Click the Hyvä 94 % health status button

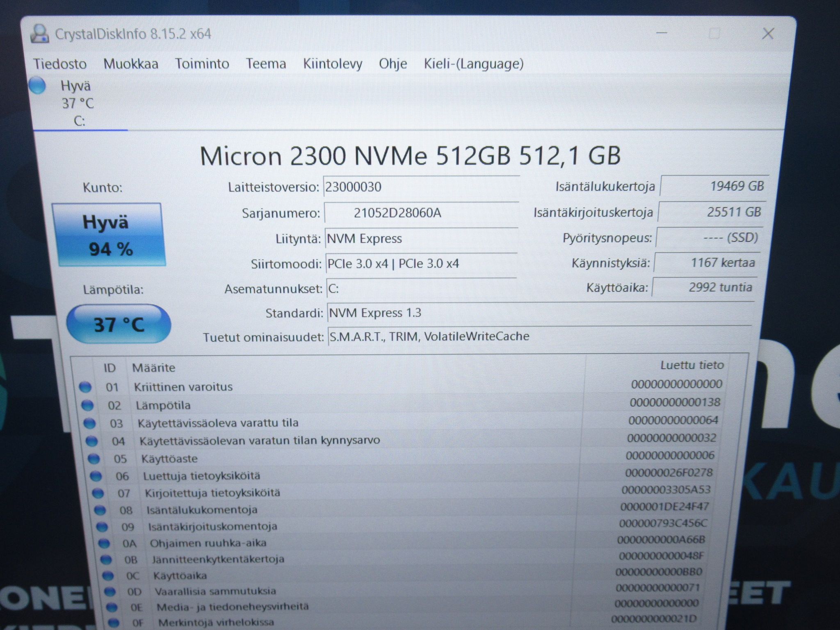tap(109, 235)
